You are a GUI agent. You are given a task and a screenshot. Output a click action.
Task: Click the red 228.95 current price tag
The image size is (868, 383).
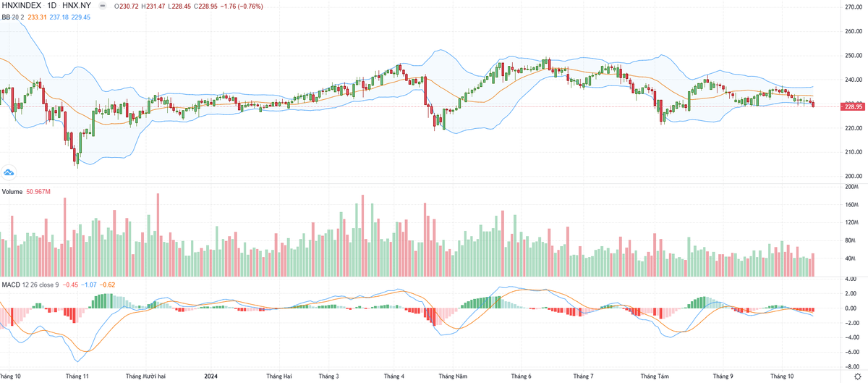854,107
